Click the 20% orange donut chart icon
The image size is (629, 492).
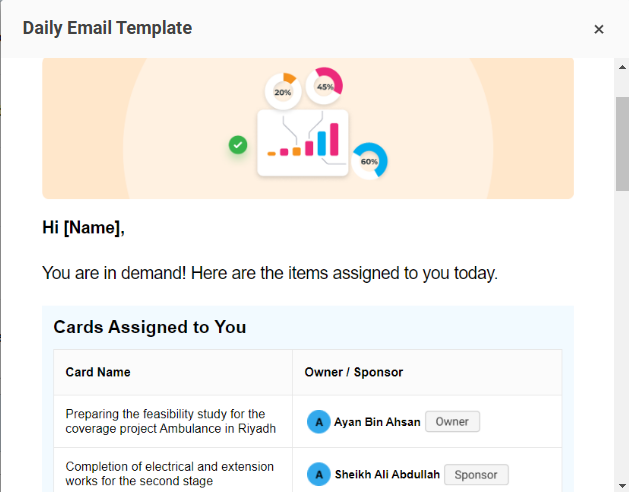tap(283, 91)
